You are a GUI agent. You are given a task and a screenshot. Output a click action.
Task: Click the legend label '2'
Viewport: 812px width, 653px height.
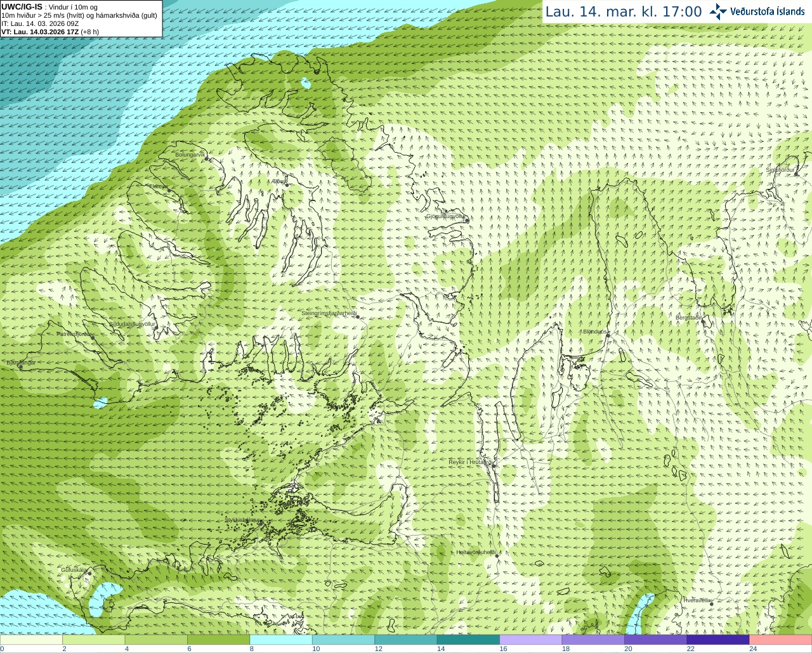64,649
